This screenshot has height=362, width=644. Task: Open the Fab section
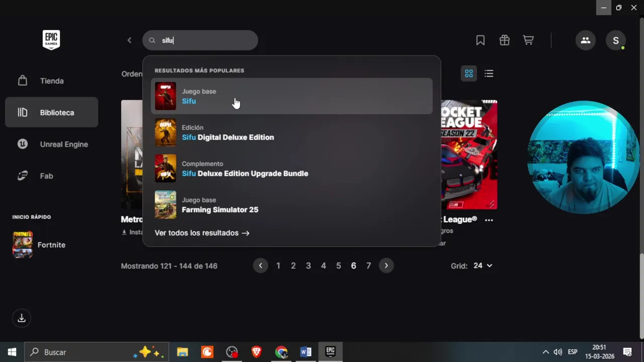click(51, 176)
